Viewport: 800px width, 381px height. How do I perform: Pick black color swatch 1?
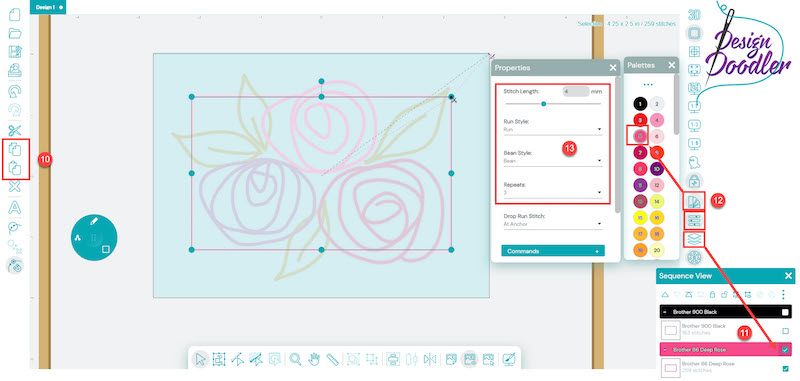pos(640,104)
